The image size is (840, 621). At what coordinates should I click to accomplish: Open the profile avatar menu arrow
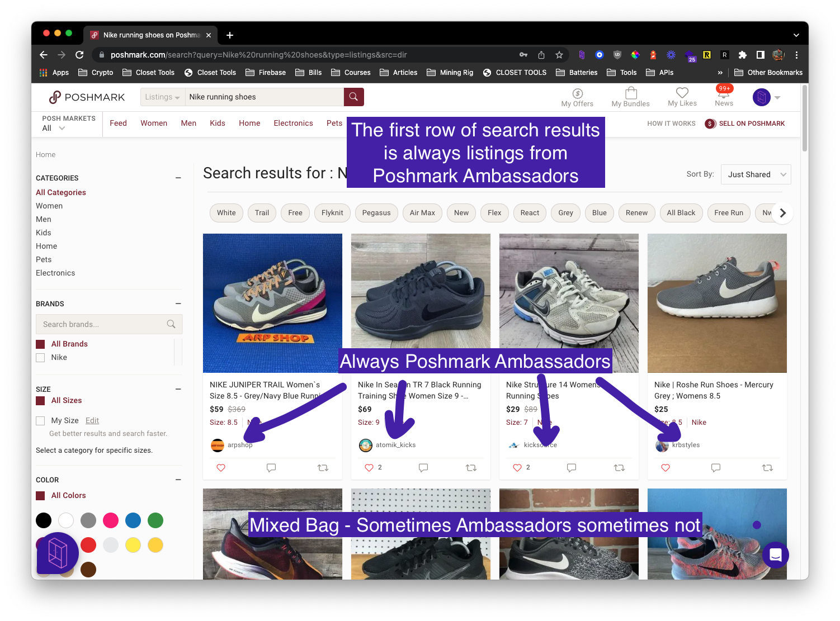click(777, 98)
